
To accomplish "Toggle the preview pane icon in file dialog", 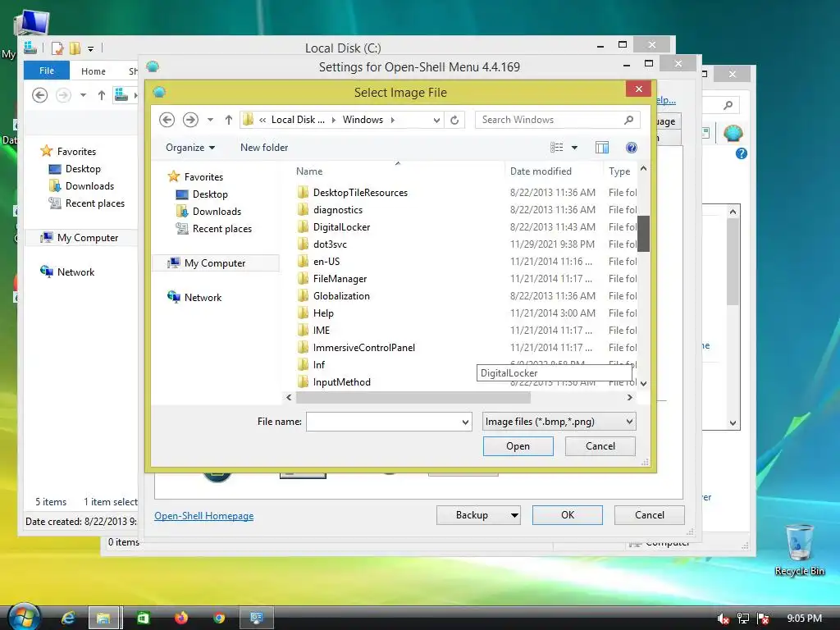I will [602, 148].
